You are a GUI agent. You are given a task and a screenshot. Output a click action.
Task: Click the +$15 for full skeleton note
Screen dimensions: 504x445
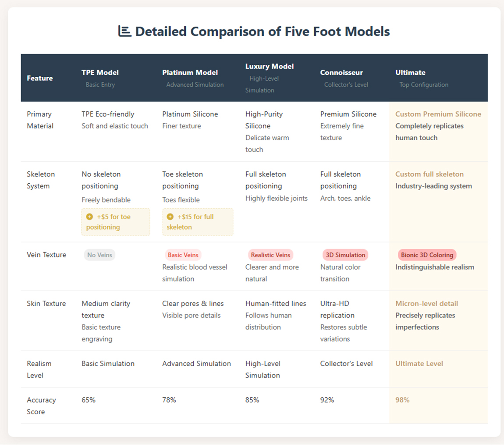coord(198,222)
